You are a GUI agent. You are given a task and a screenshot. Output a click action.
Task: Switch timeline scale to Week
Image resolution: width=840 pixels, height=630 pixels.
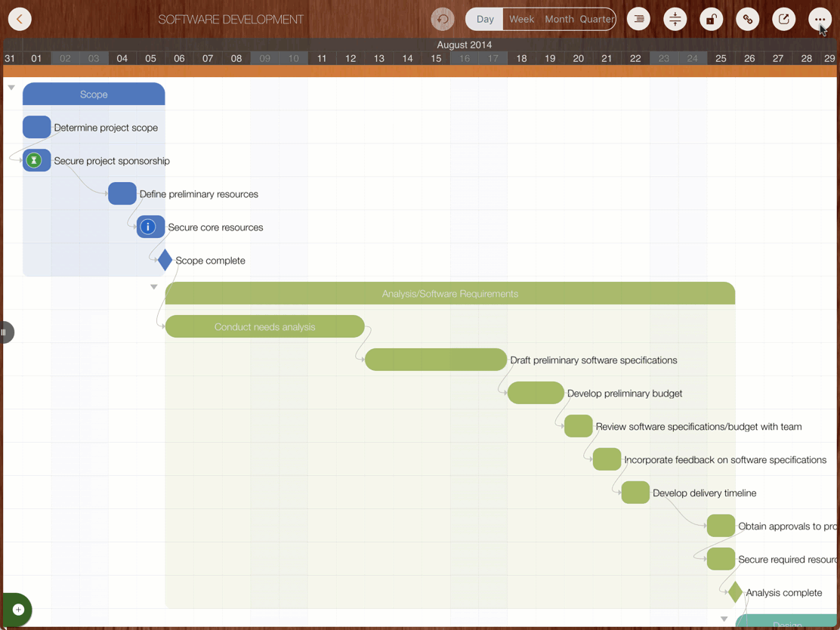pos(521,19)
